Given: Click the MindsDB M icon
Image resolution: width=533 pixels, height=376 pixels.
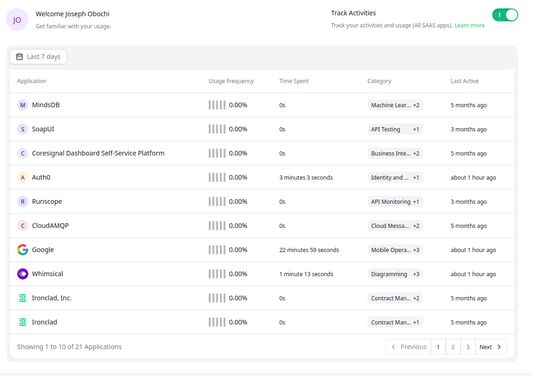Looking at the screenshot, I should pos(22,105).
